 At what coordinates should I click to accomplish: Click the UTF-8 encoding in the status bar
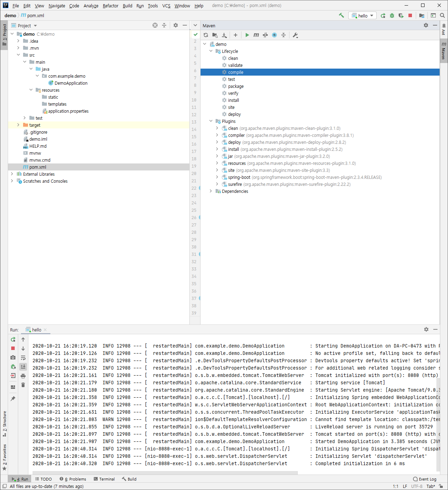(x=417, y=486)
